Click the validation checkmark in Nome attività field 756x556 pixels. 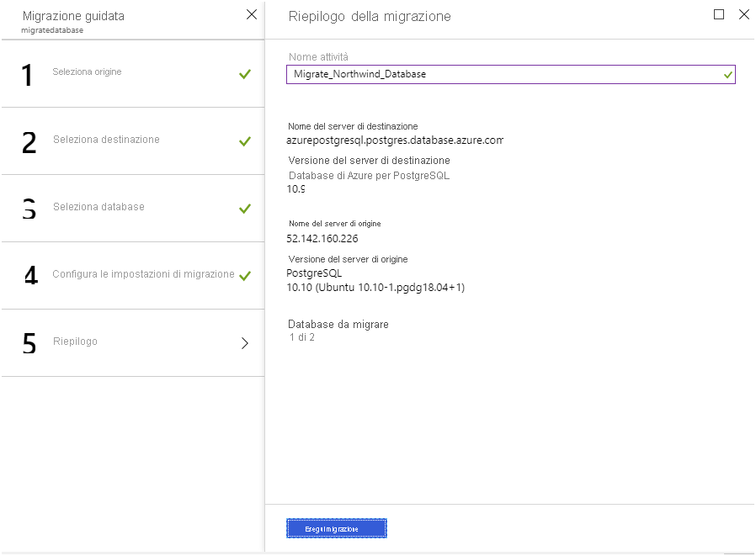click(728, 75)
